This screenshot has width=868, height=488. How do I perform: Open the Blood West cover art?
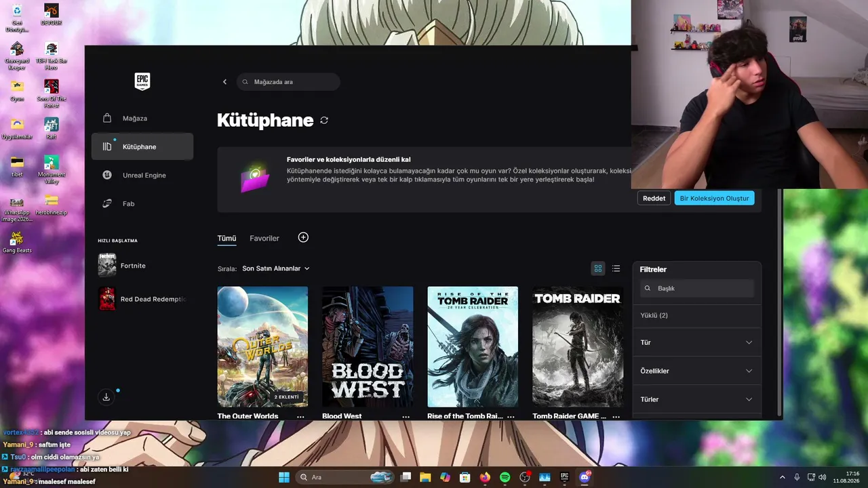click(x=368, y=346)
